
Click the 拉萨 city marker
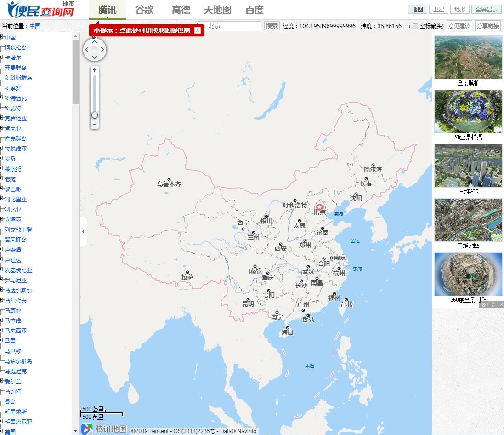(187, 273)
